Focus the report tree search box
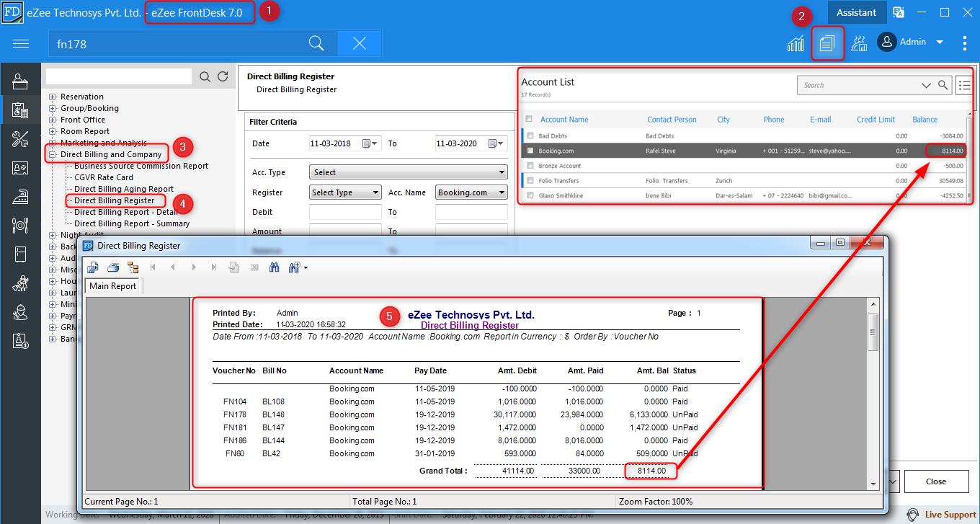This screenshot has width=980, height=524. tap(119, 76)
